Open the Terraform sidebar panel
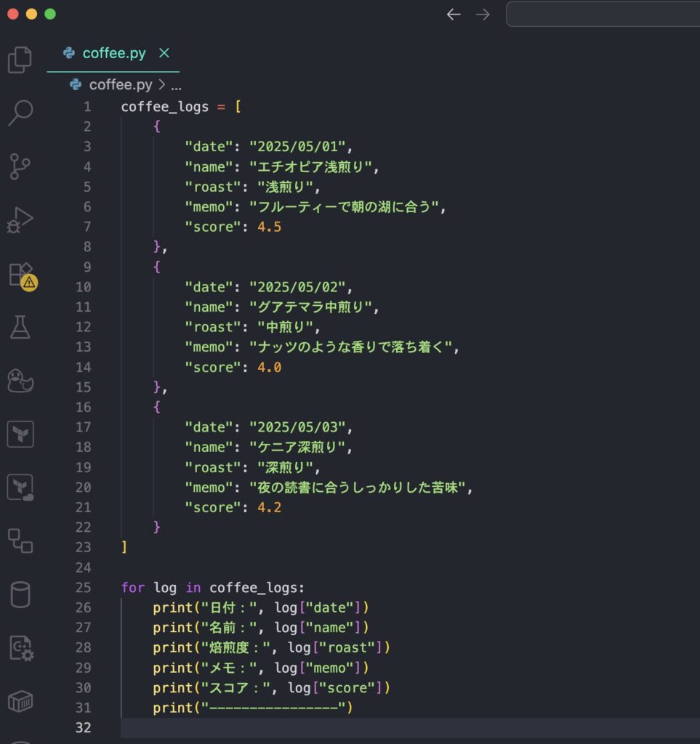Viewport: 700px width, 744px height. [20, 434]
